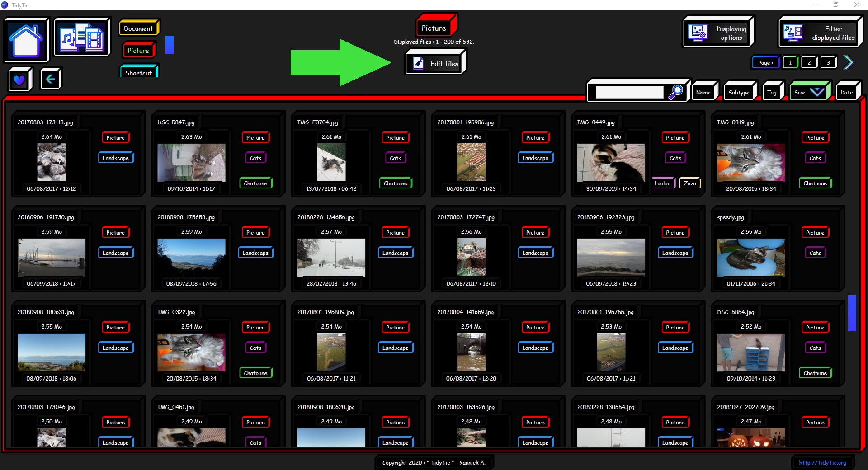This screenshot has height=470, width=868.
Task: Click the Displaying options monitor icon
Action: [698, 33]
